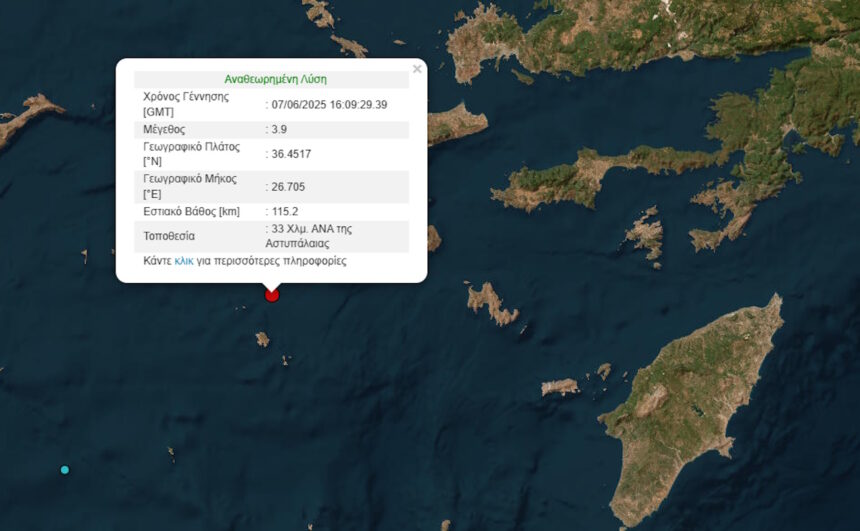Select the red earthquake epicenter marker

272,295
